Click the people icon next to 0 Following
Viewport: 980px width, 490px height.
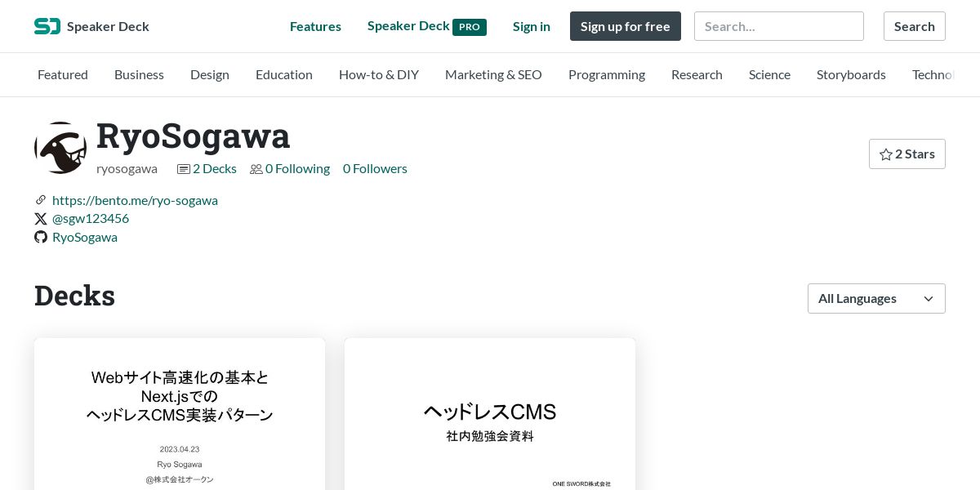point(256,169)
